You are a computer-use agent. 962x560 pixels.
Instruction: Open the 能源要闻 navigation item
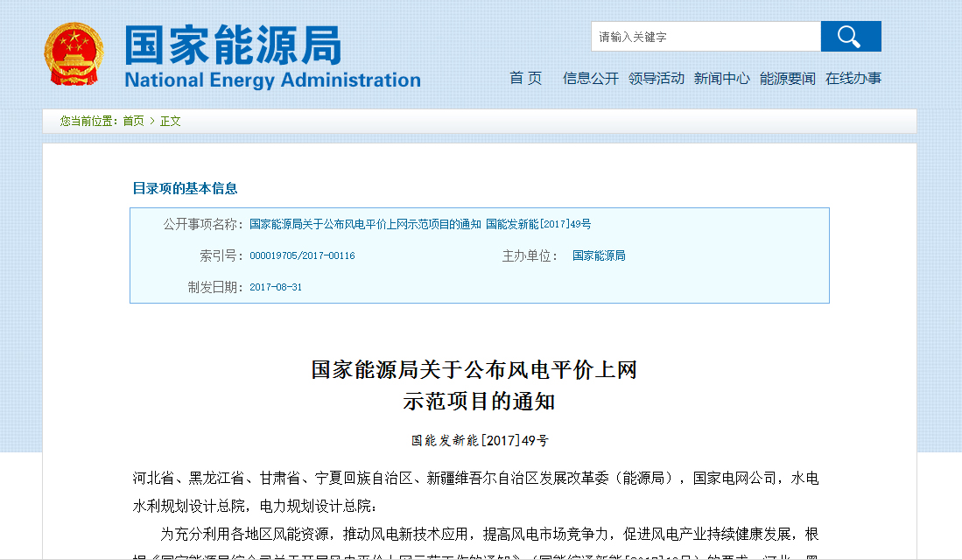(x=787, y=78)
